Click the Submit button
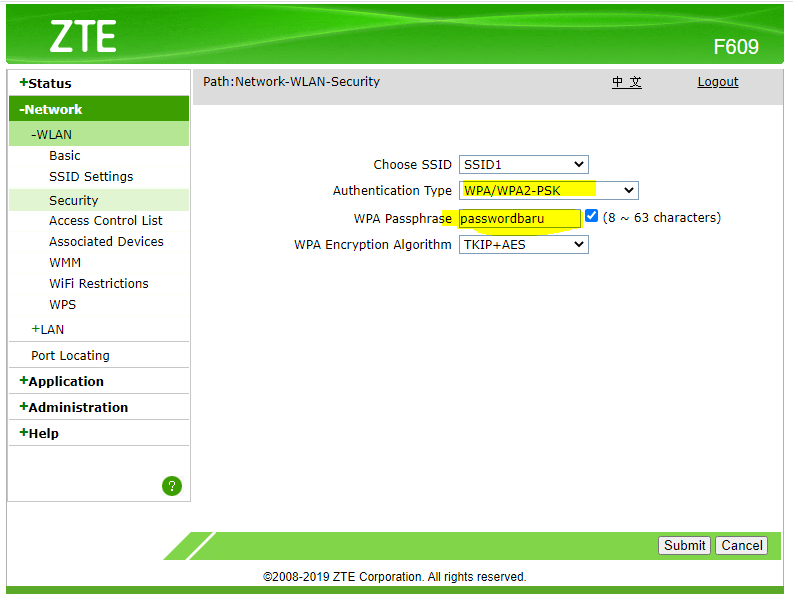 684,545
